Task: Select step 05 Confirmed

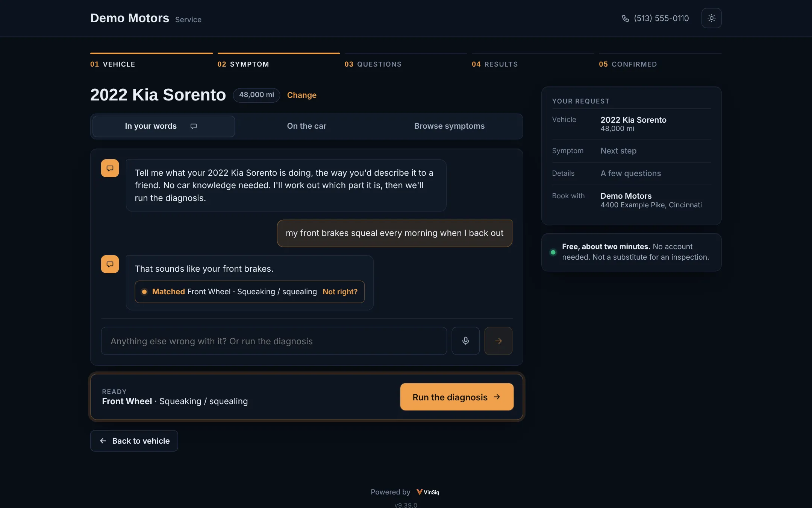Action: (660, 61)
